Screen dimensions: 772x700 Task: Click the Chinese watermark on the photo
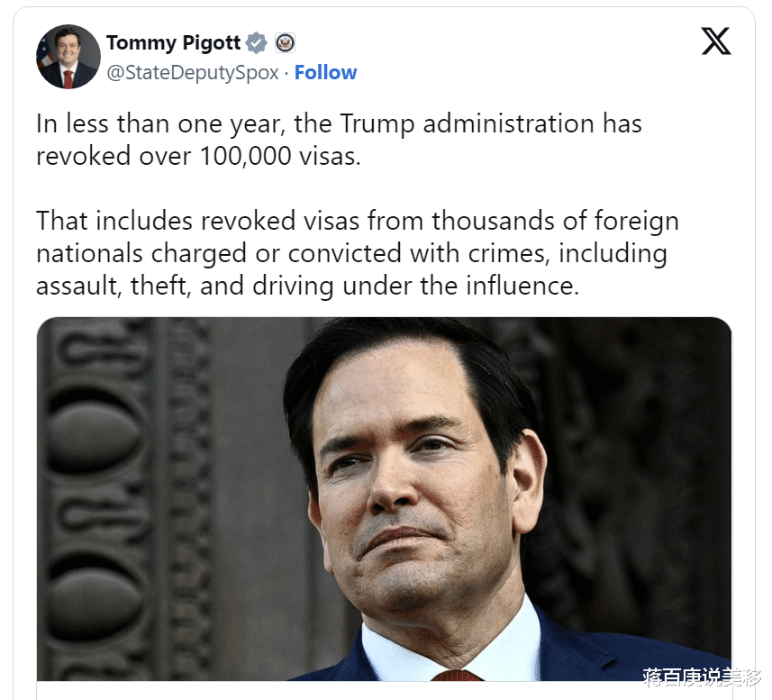coord(702,677)
